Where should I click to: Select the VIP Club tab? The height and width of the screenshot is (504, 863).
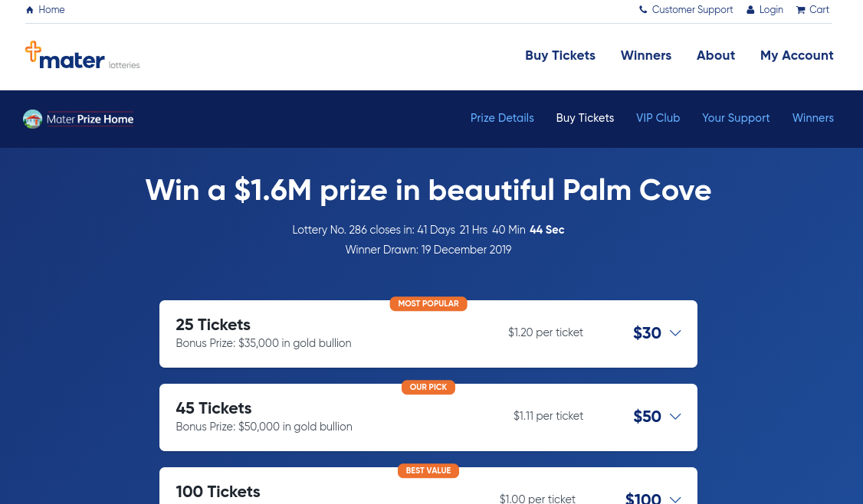click(658, 118)
